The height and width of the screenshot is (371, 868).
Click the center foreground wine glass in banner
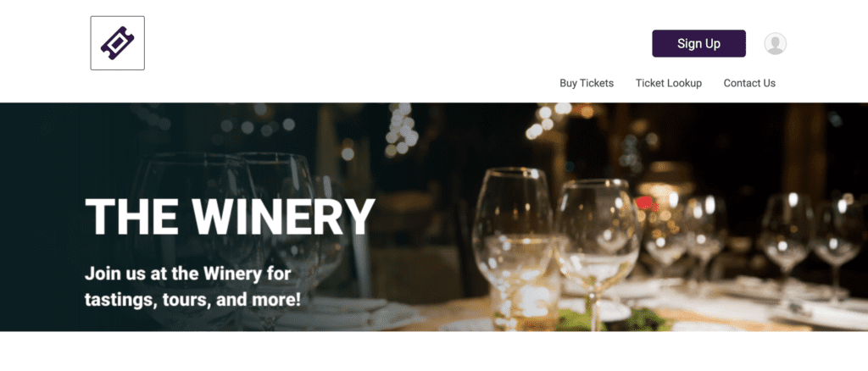coord(512,243)
